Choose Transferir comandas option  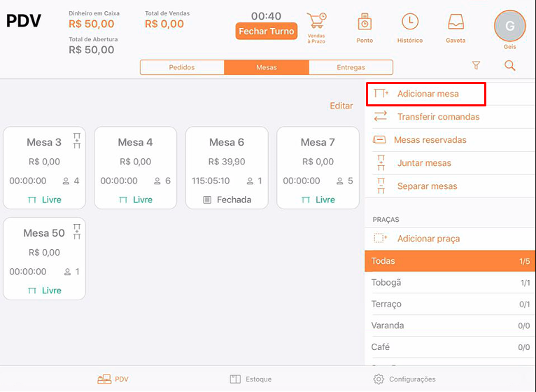click(450, 117)
